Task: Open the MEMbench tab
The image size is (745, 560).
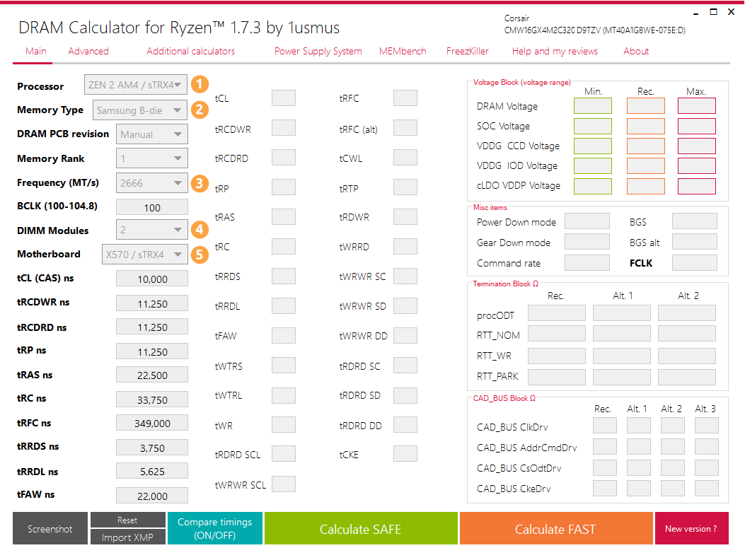Action: point(402,51)
